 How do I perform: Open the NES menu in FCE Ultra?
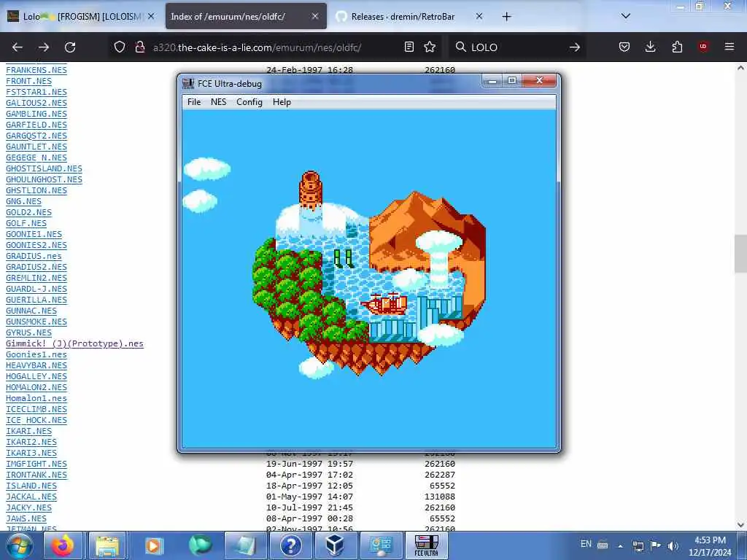click(218, 102)
